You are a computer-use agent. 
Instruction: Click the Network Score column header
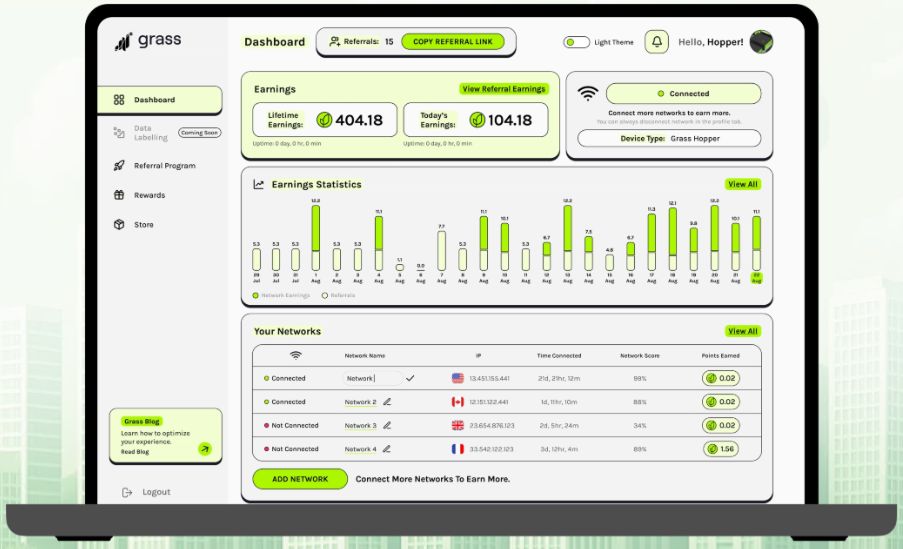click(x=640, y=356)
